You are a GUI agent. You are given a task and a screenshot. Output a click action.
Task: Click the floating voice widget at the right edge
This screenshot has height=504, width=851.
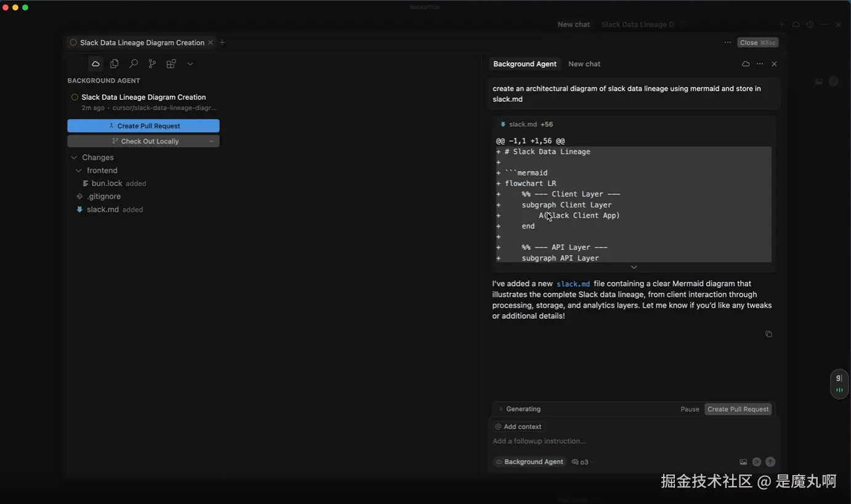coord(839,384)
